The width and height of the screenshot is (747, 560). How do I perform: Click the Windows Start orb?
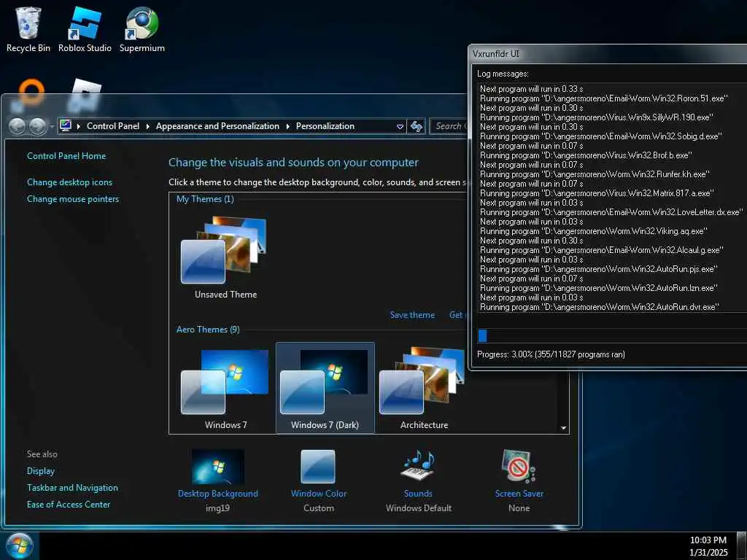18,545
